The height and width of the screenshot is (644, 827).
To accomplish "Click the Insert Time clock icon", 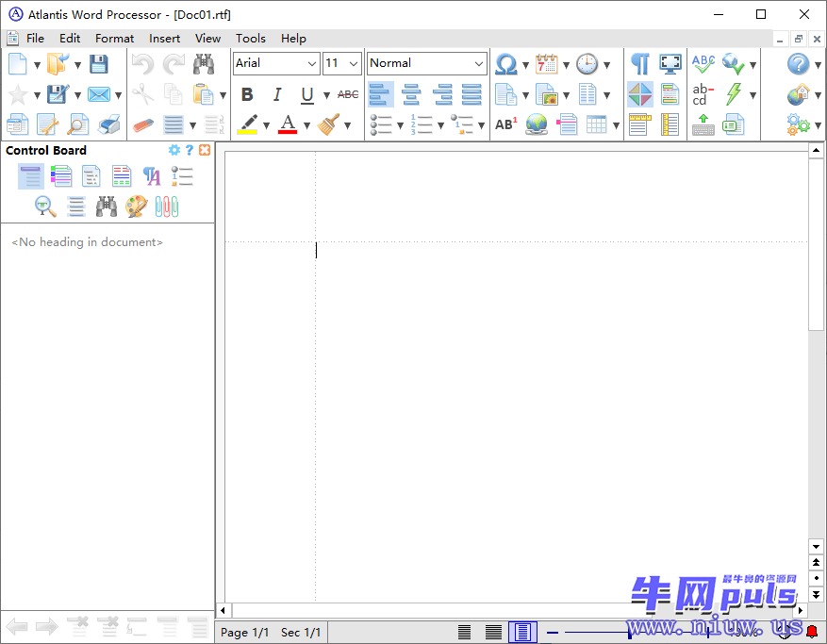I will tap(587, 64).
